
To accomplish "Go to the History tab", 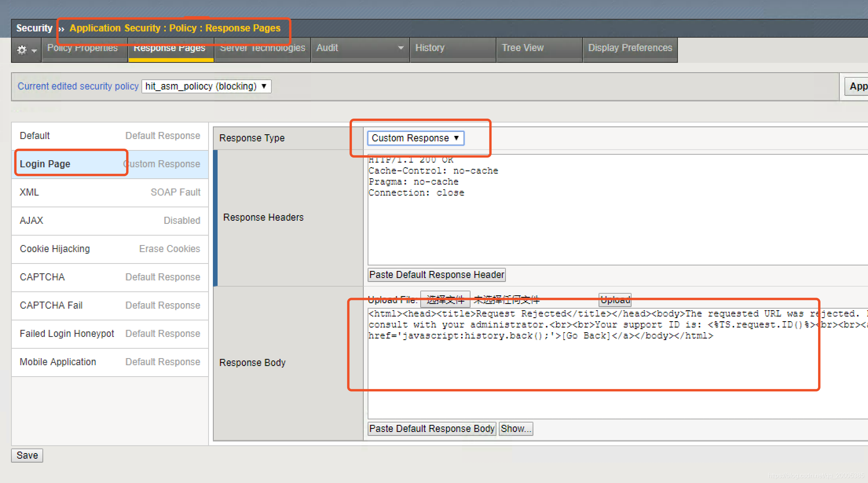I will (x=430, y=48).
